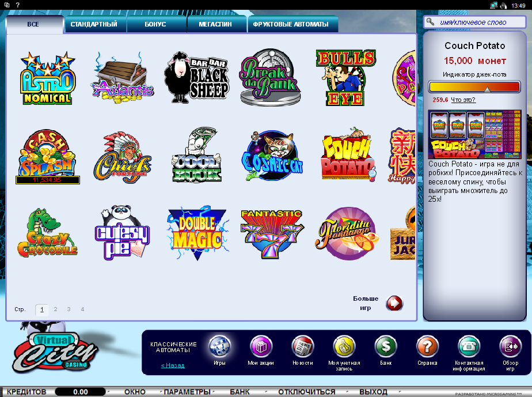Launch Fantastic 7s slot game

[x=271, y=234]
